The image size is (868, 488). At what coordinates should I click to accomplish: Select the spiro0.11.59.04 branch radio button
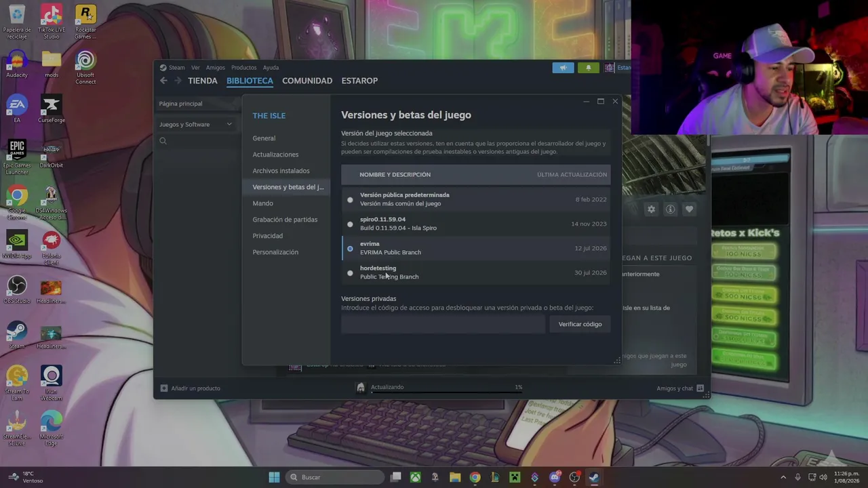coord(350,224)
